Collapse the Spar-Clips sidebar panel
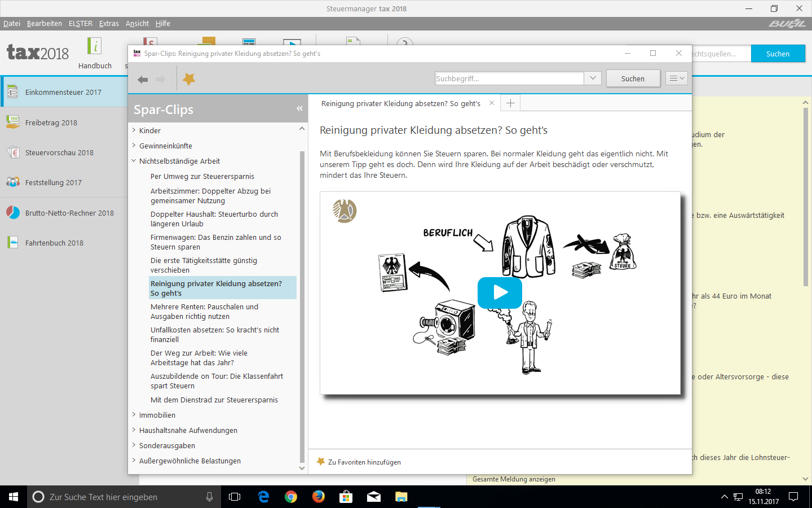 click(299, 108)
